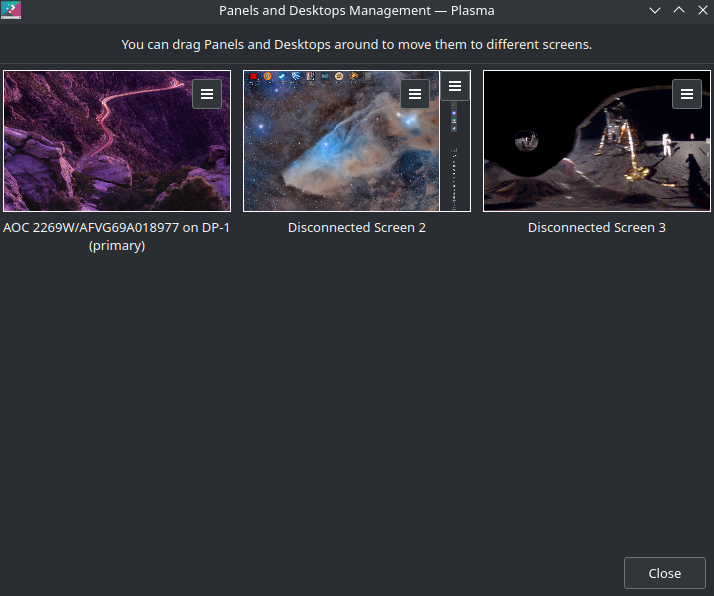
Task: Open hamburger menu on Disconnected Screen 2 desktop
Action: [x=415, y=94]
